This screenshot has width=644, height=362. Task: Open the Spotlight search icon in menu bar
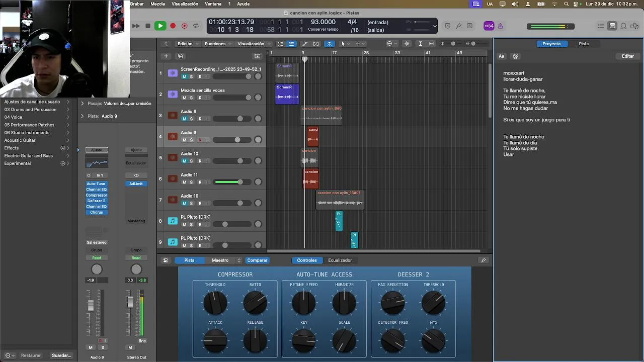(x=567, y=4)
